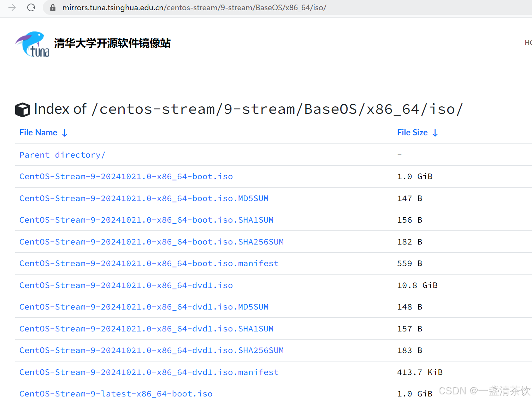Toggle the File Size sort direction arrow
532x400 pixels.
coord(435,133)
